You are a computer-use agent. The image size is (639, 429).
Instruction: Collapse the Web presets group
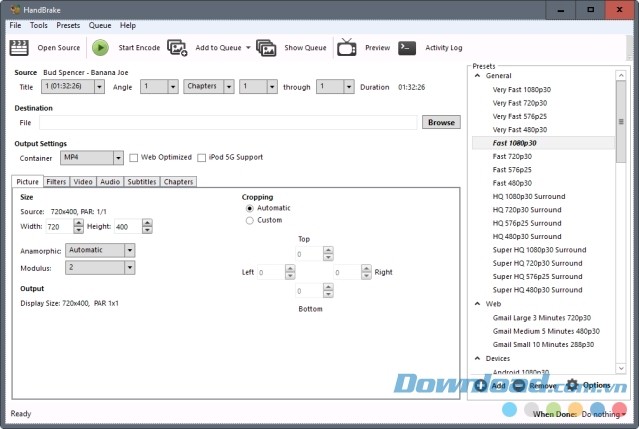pyautogui.click(x=478, y=304)
